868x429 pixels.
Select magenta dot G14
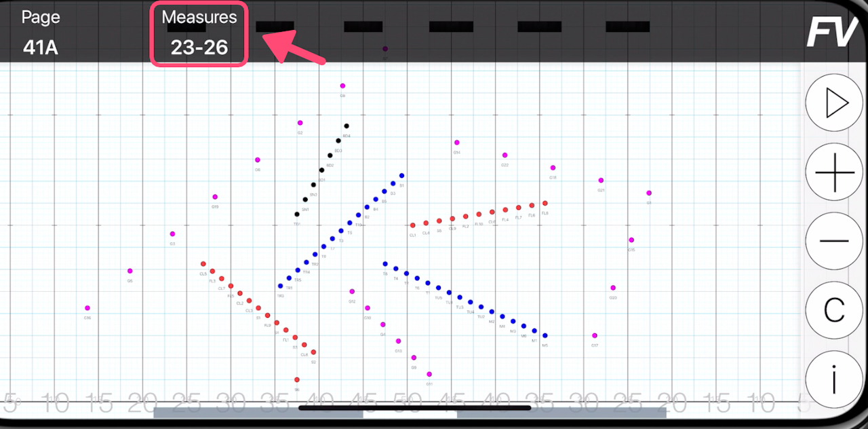(x=457, y=143)
